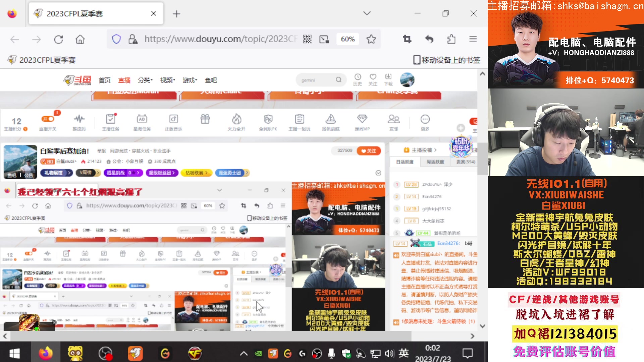Click the page vertical scrollbar thumb
Screen dimensions: 644x362
click(x=482, y=159)
